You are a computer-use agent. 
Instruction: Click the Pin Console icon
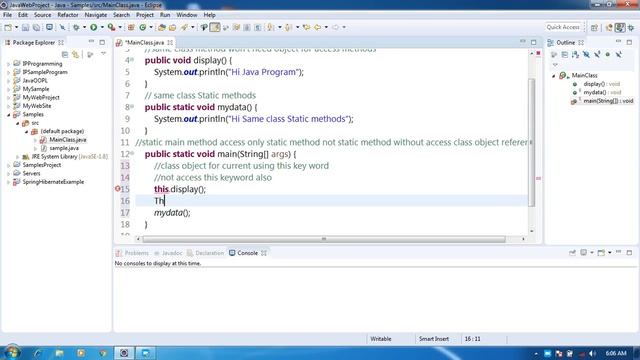pos(572,253)
